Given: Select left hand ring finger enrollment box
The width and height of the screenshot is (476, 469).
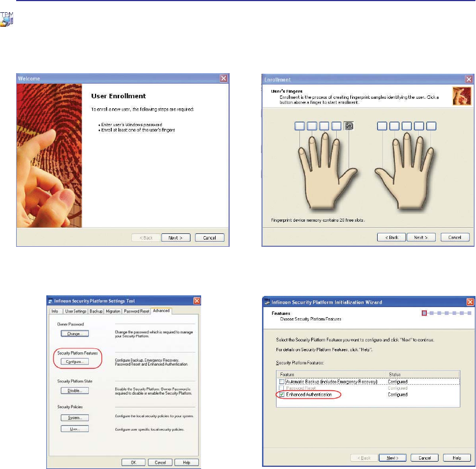Looking at the screenshot, I should 312,126.
